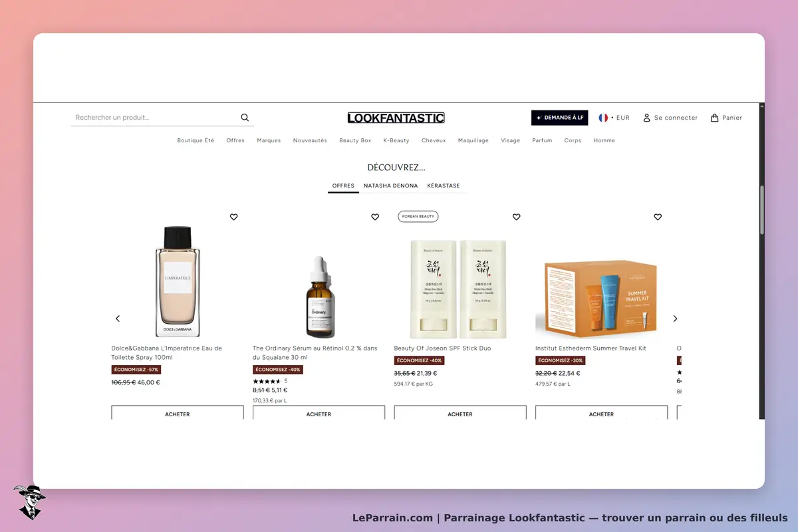Open the EUR currency selector
This screenshot has height=532, width=798.
614,118
